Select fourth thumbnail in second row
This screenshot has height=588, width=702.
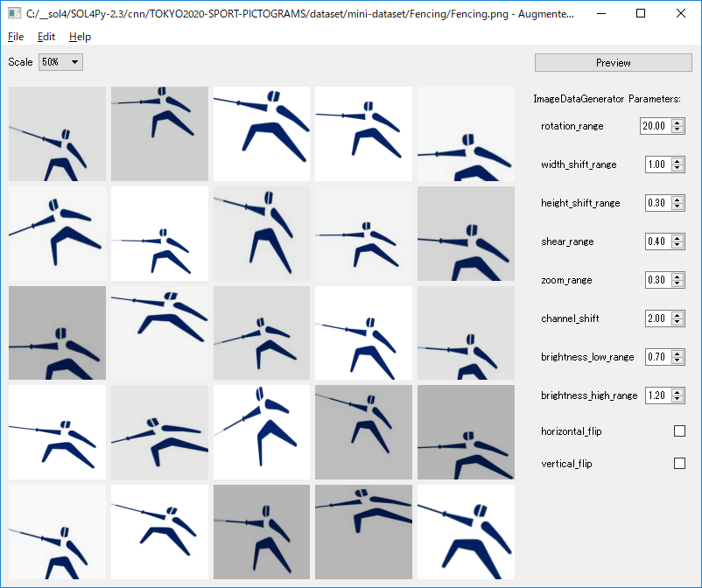[x=363, y=234]
